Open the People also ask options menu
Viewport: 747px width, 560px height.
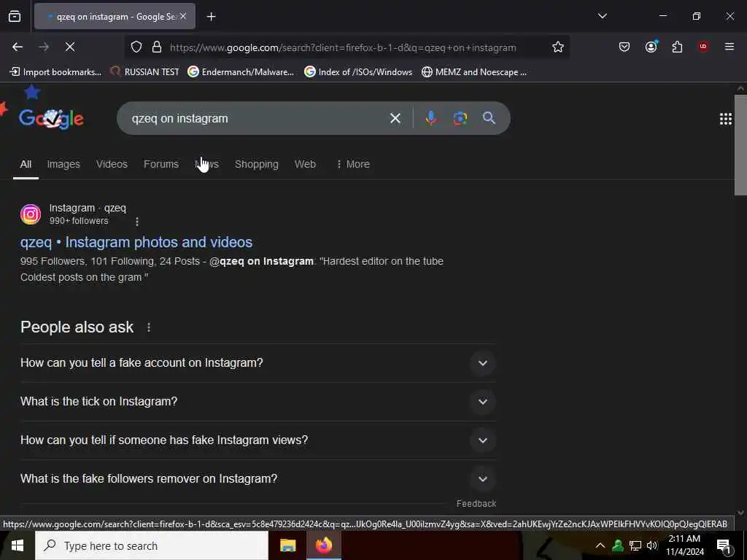pyautogui.click(x=149, y=327)
